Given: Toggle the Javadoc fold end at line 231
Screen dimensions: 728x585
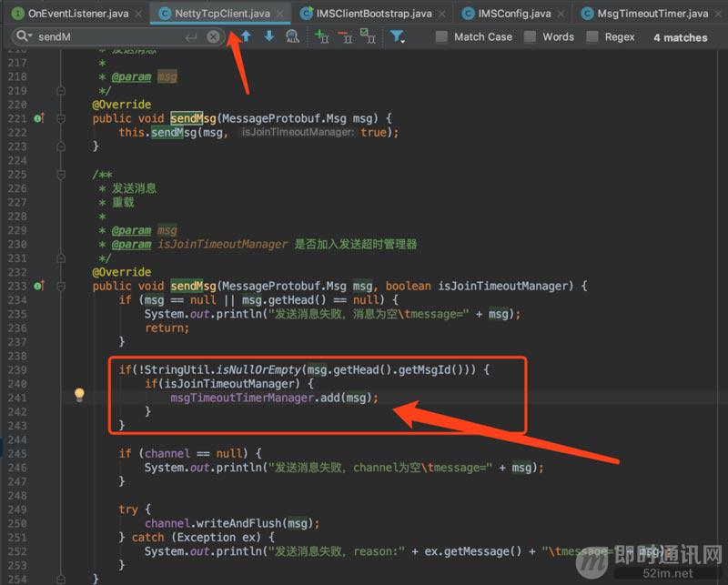Looking at the screenshot, I should pos(61,258).
